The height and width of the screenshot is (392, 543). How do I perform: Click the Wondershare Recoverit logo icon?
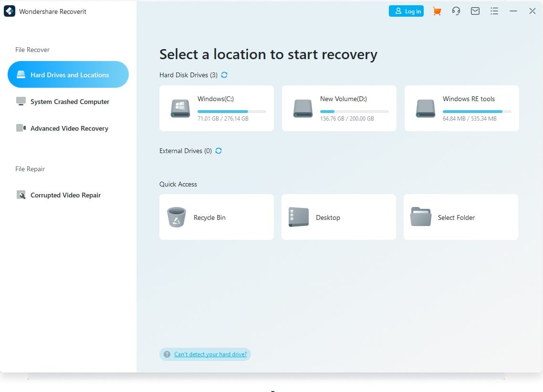pos(10,11)
